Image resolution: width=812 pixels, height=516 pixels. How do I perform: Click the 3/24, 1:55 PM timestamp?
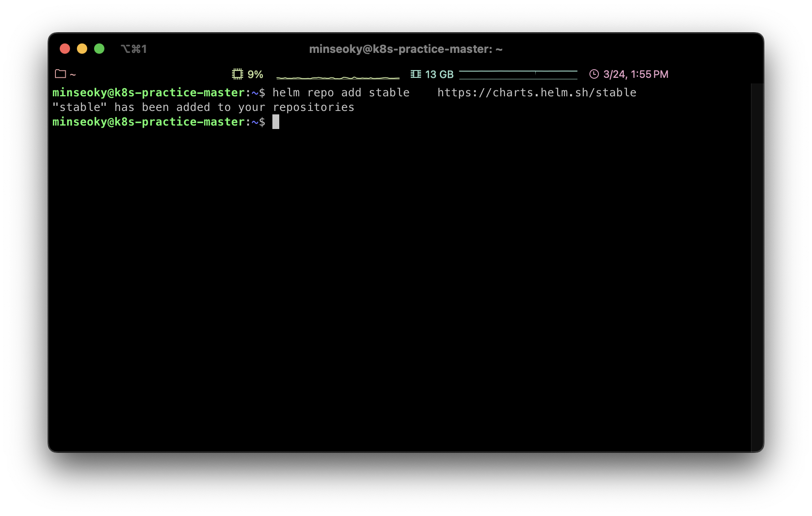[x=635, y=74]
